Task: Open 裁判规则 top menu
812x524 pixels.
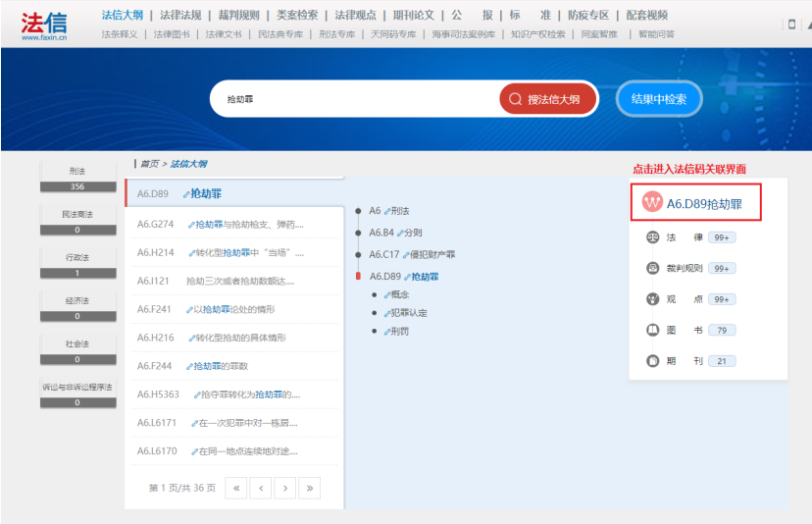Action: tap(238, 15)
